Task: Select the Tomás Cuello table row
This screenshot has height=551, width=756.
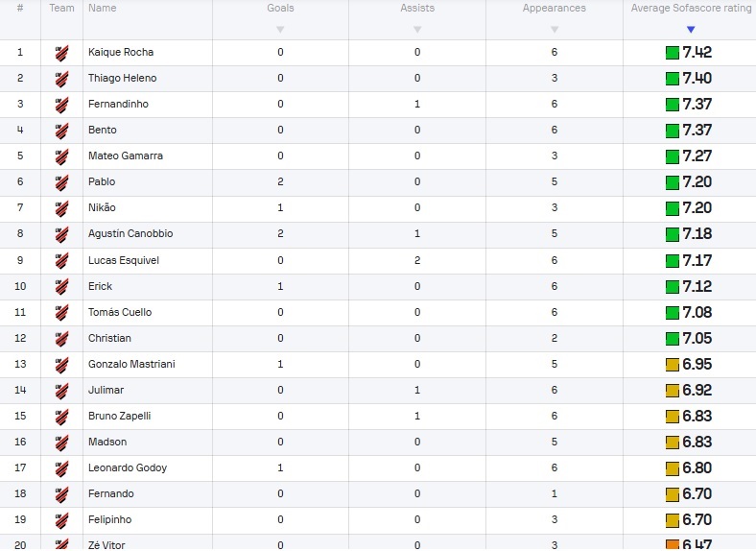Action: click(x=378, y=313)
